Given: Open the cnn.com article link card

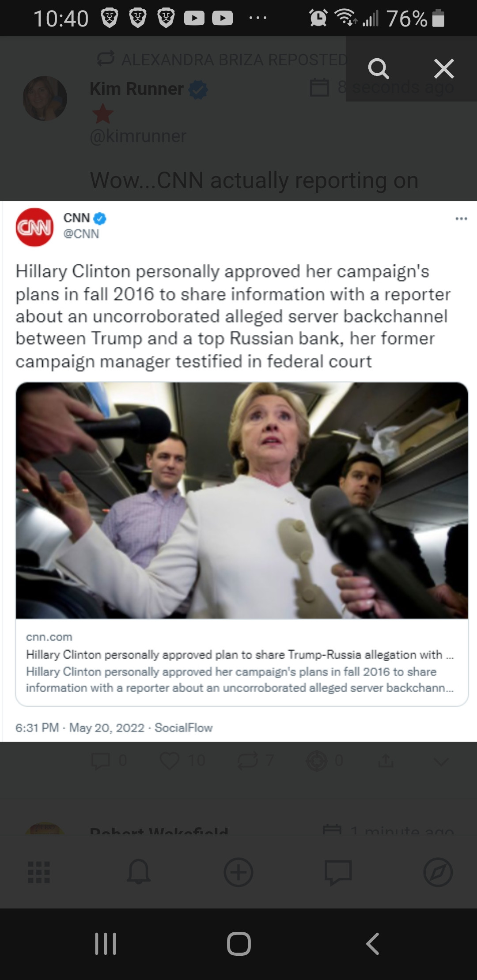Looking at the screenshot, I should 242,662.
